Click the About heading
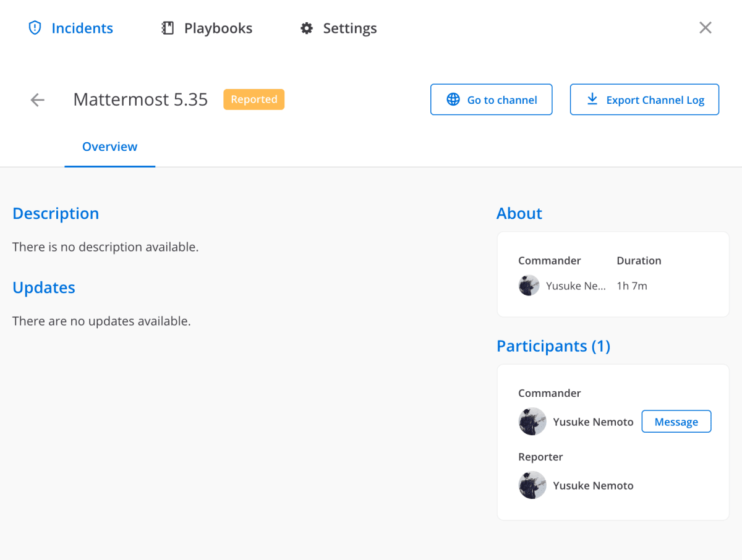This screenshot has width=742, height=560. tap(519, 213)
